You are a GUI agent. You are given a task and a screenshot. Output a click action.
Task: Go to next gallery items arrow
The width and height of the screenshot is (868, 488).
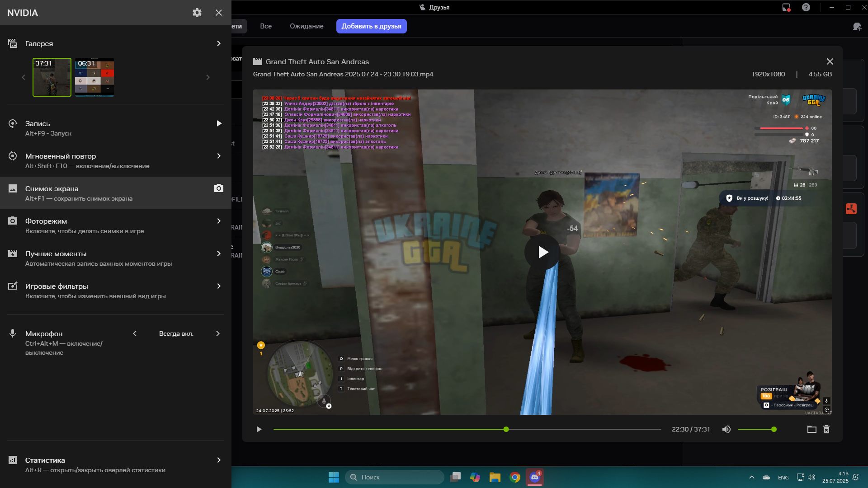click(x=208, y=77)
